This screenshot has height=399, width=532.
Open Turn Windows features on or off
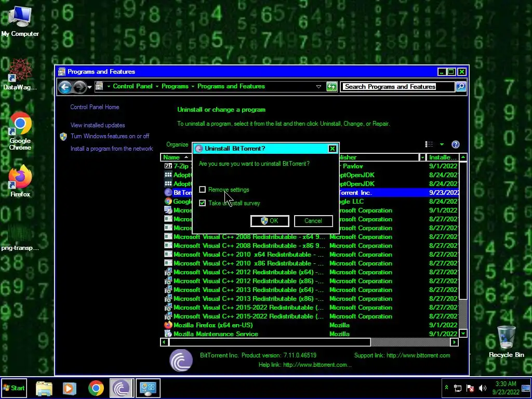(x=110, y=136)
